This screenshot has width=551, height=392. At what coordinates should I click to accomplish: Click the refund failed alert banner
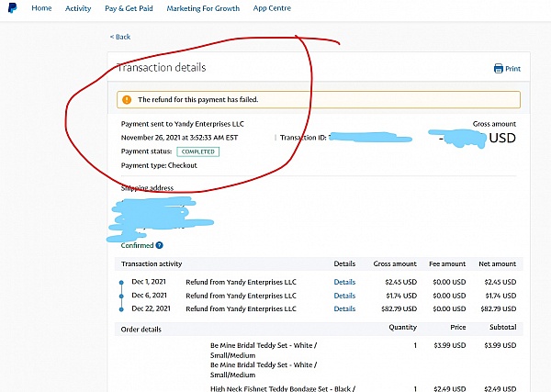click(318, 99)
